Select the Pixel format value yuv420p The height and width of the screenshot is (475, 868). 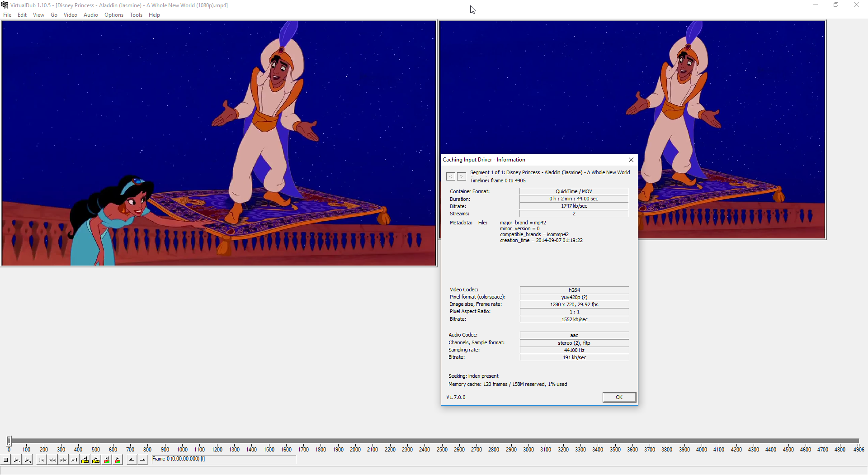pyautogui.click(x=574, y=297)
